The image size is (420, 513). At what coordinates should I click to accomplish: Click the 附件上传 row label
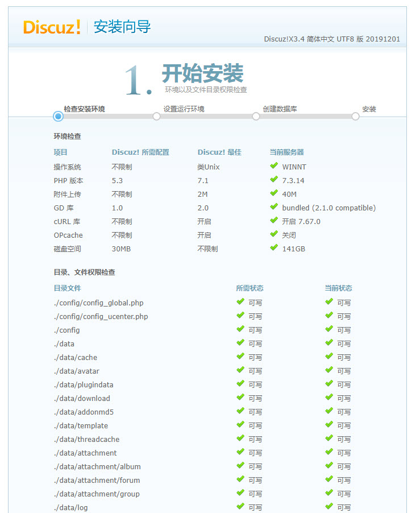pos(67,195)
